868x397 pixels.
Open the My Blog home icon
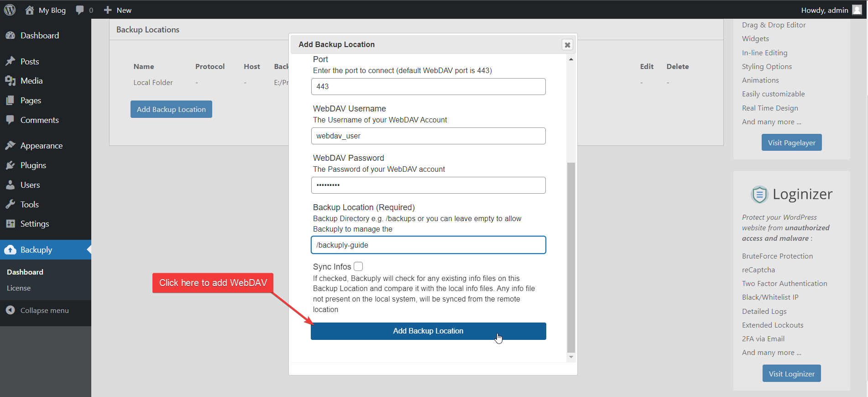pyautogui.click(x=30, y=10)
